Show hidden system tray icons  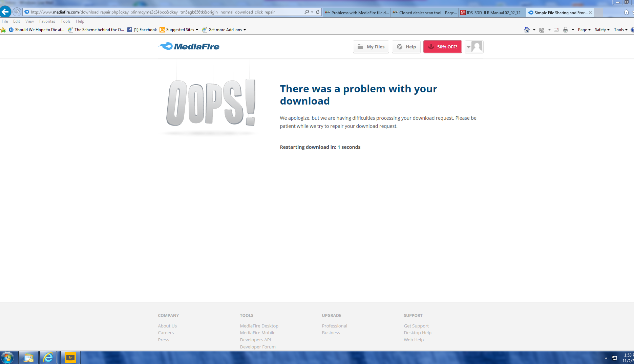[606, 358]
